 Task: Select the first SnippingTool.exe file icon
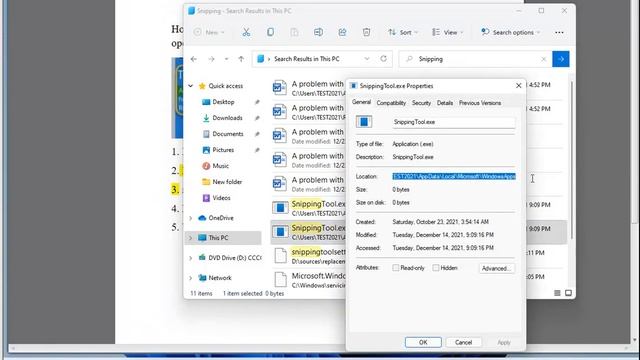(x=280, y=208)
